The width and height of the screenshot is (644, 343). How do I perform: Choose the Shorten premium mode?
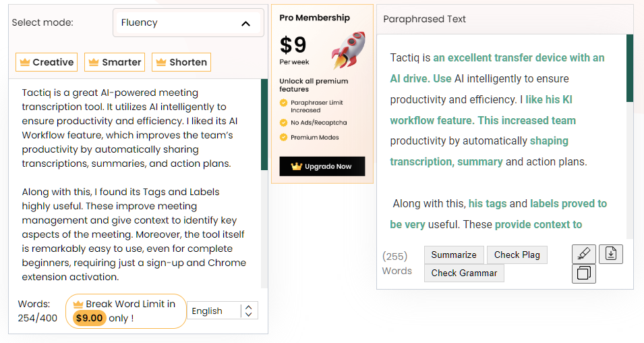181,62
